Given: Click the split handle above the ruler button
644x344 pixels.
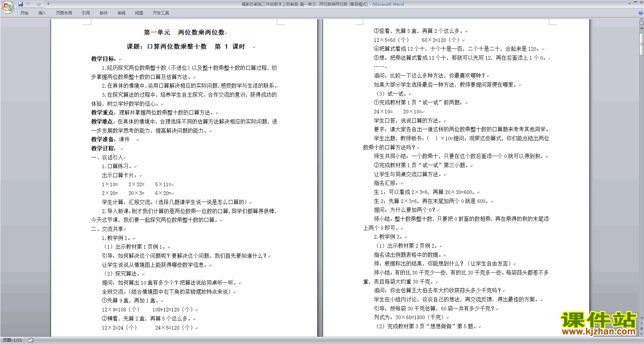Looking at the screenshot, I should point(641,19).
